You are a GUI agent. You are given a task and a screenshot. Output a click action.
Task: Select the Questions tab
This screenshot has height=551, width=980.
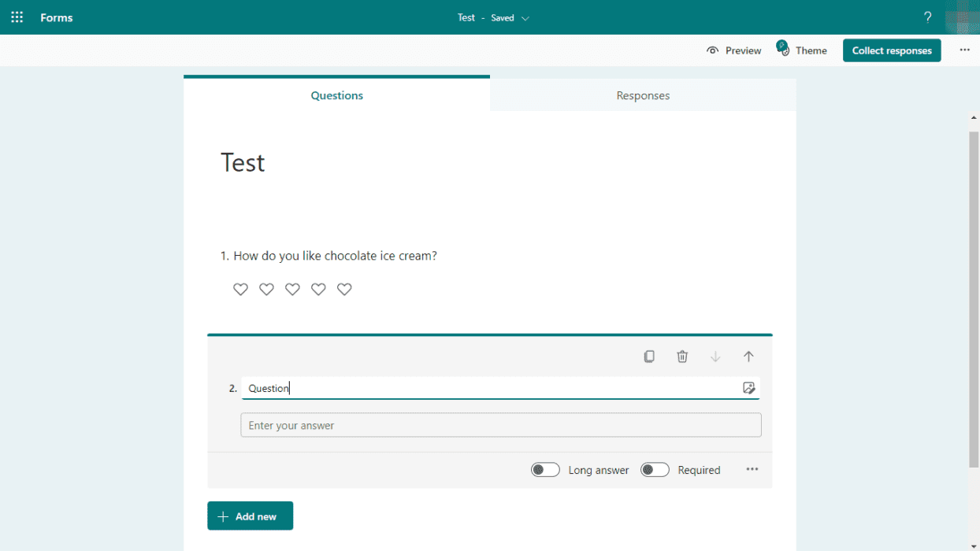336,94
